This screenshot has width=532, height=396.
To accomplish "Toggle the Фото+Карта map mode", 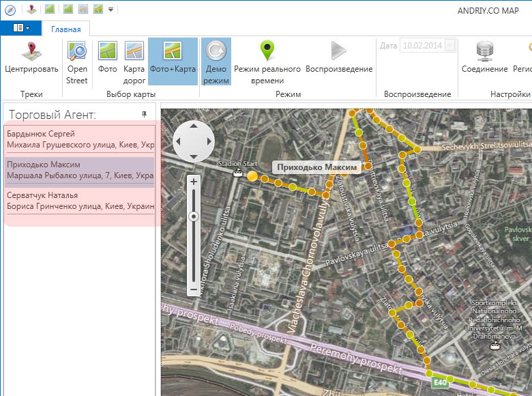I will coord(173,61).
